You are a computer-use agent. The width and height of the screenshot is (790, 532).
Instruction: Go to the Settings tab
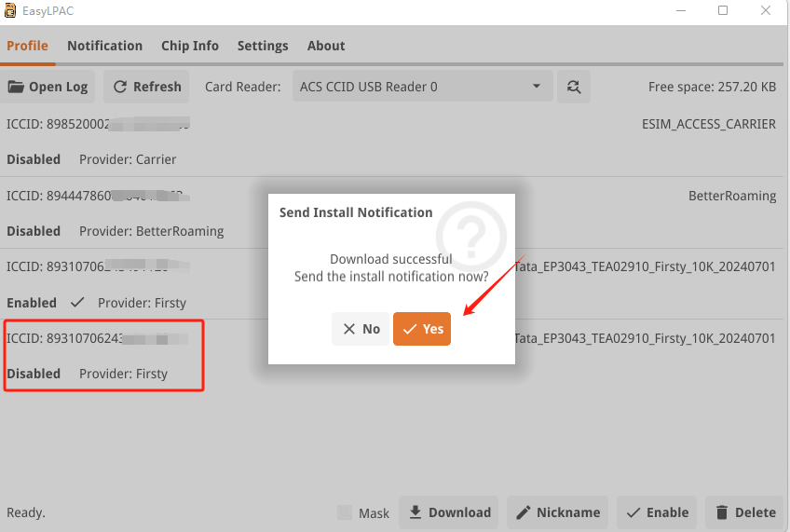(263, 46)
